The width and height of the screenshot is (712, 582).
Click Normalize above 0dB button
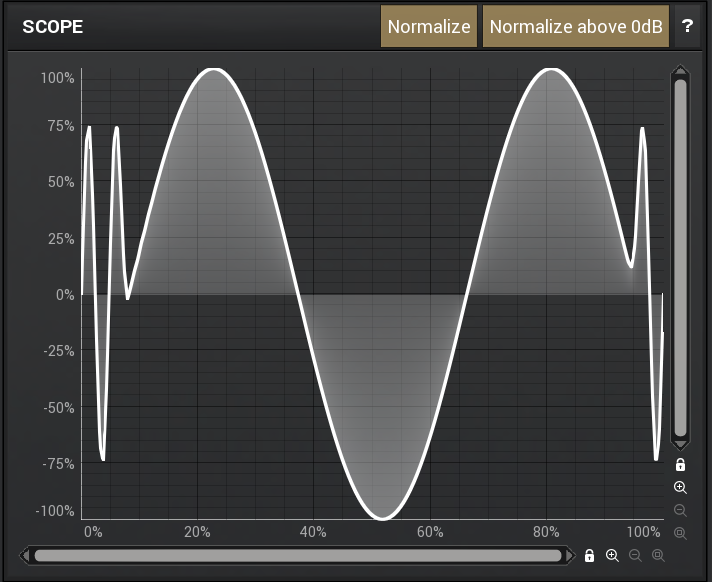point(576,26)
